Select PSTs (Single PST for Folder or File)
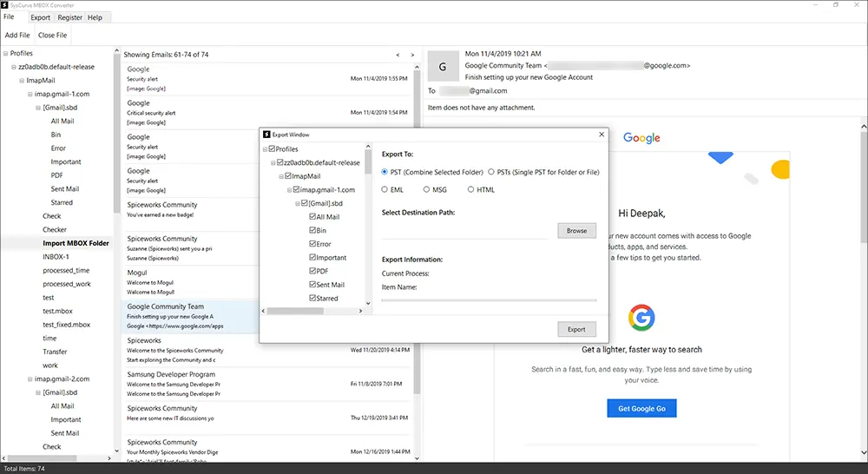The width and height of the screenshot is (868, 474). pyautogui.click(x=491, y=172)
